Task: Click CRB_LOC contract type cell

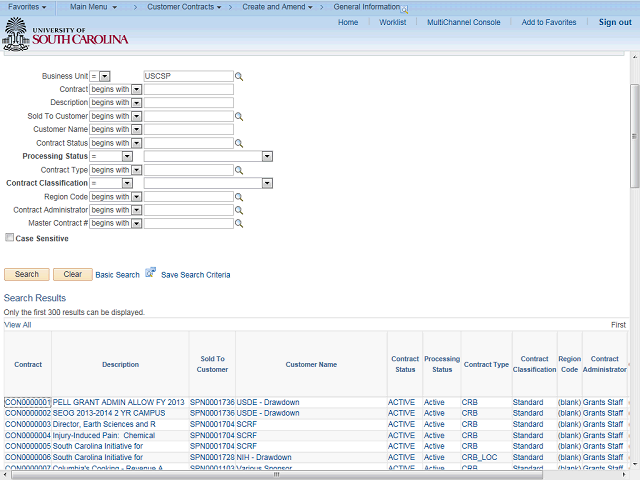Action: [x=479, y=458]
